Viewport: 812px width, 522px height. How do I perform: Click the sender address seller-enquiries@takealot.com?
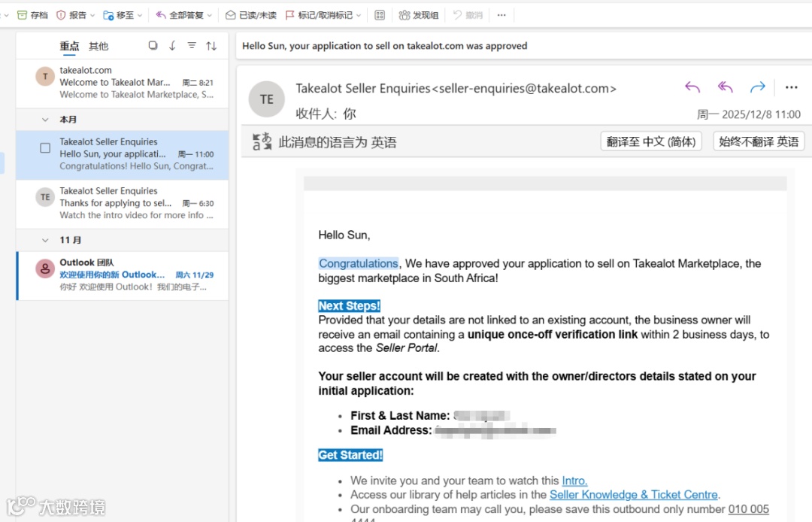[524, 89]
